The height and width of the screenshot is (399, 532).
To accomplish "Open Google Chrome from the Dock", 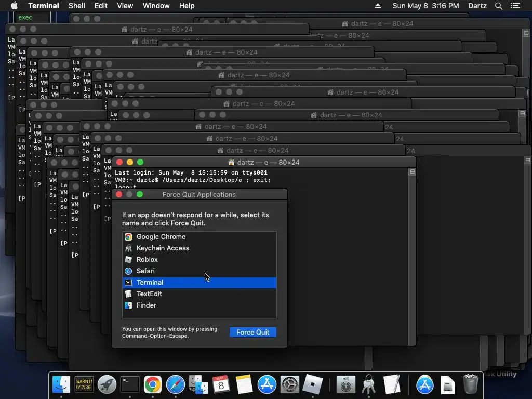I will pos(153,384).
